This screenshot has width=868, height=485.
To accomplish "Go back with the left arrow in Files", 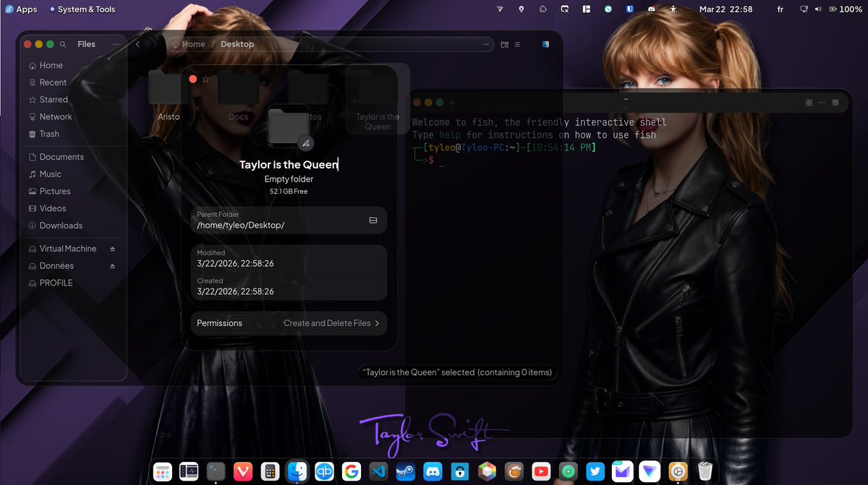I will pyautogui.click(x=138, y=44).
